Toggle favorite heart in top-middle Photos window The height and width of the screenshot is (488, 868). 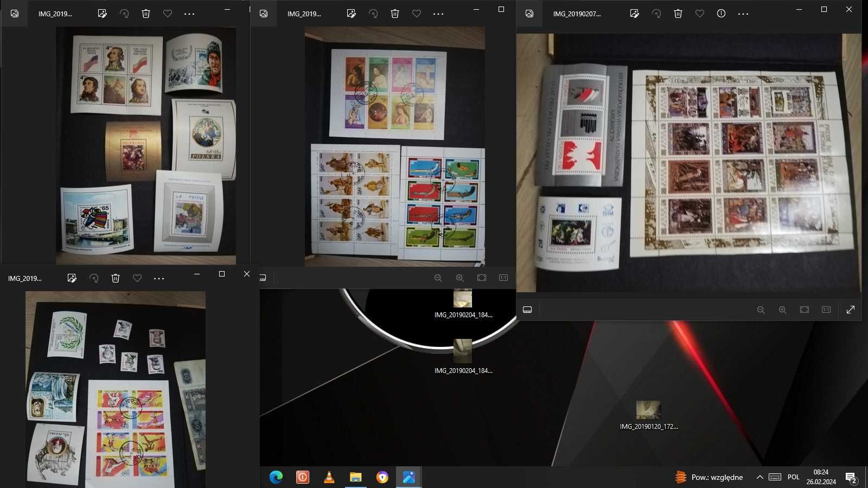pyautogui.click(x=417, y=14)
